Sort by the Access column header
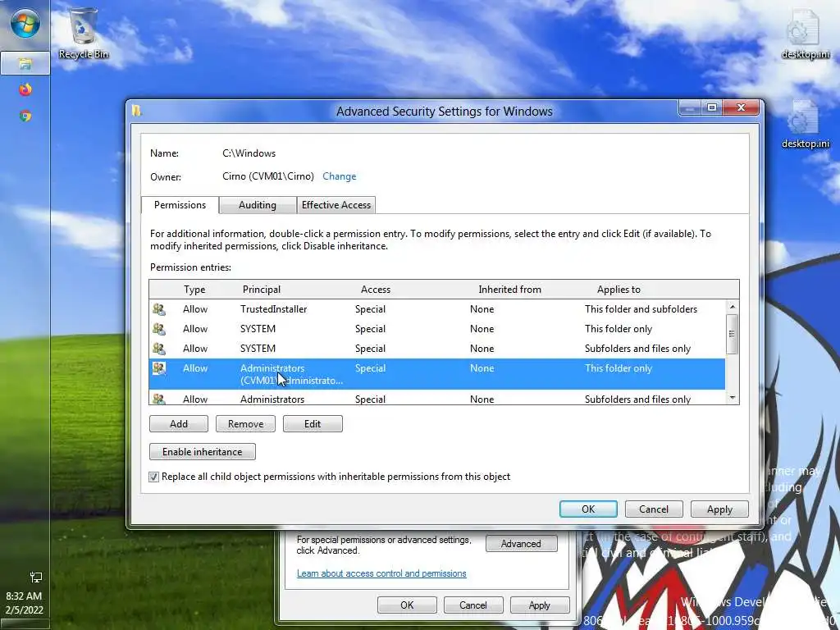Screen dimensions: 840x630 tap(376, 290)
